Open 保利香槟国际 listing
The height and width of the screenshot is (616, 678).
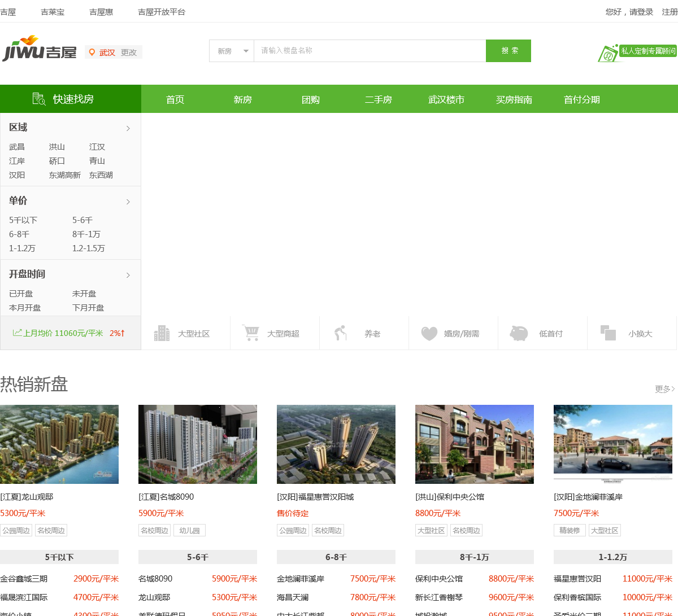pyautogui.click(x=577, y=597)
